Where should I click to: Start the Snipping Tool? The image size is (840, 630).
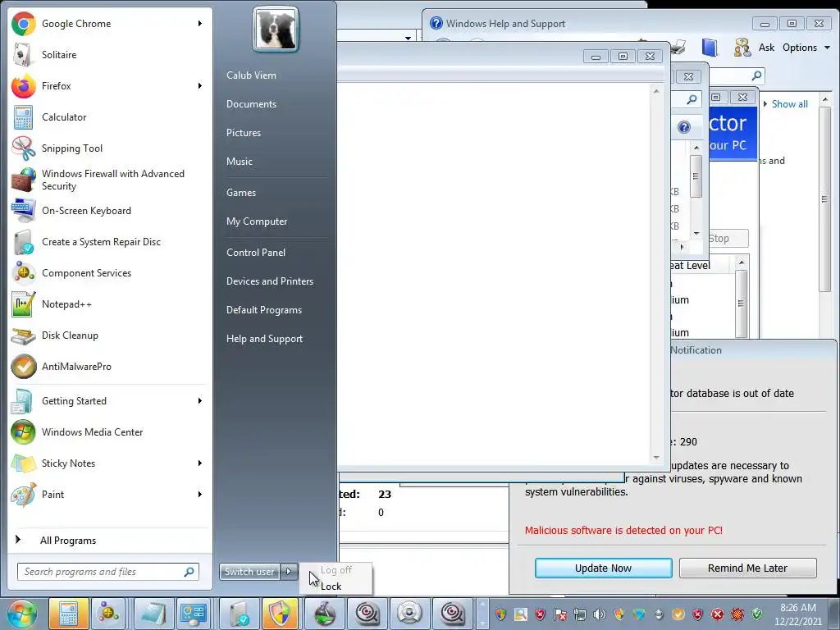tap(110, 148)
